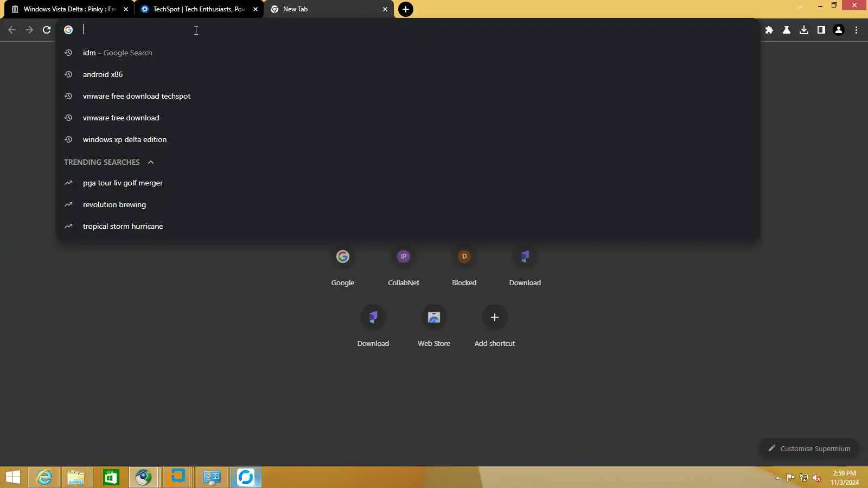Image resolution: width=868 pixels, height=488 pixels.
Task: Click the Google icon in the address bar
Action: (68, 30)
